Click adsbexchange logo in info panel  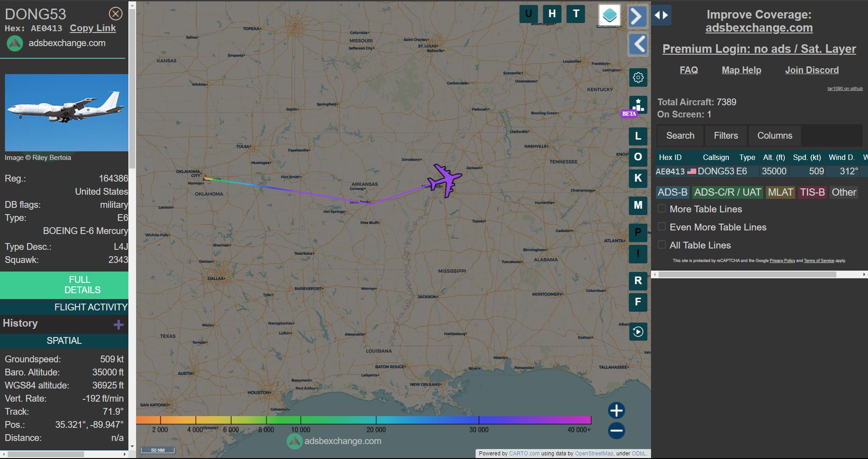(x=15, y=43)
